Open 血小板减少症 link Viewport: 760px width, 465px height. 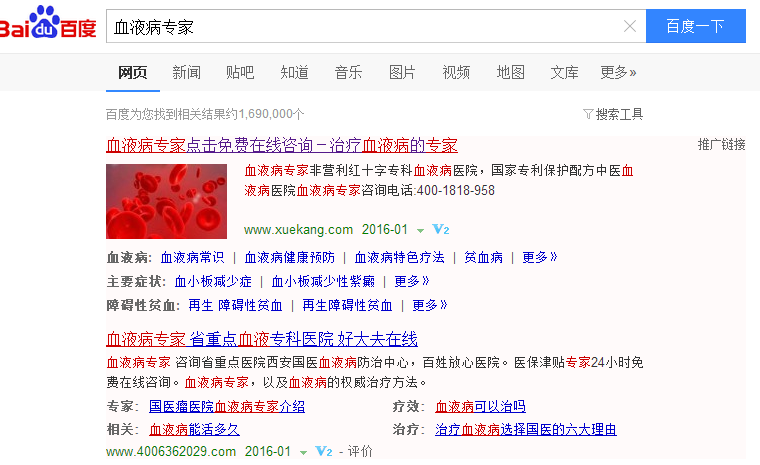(x=213, y=282)
